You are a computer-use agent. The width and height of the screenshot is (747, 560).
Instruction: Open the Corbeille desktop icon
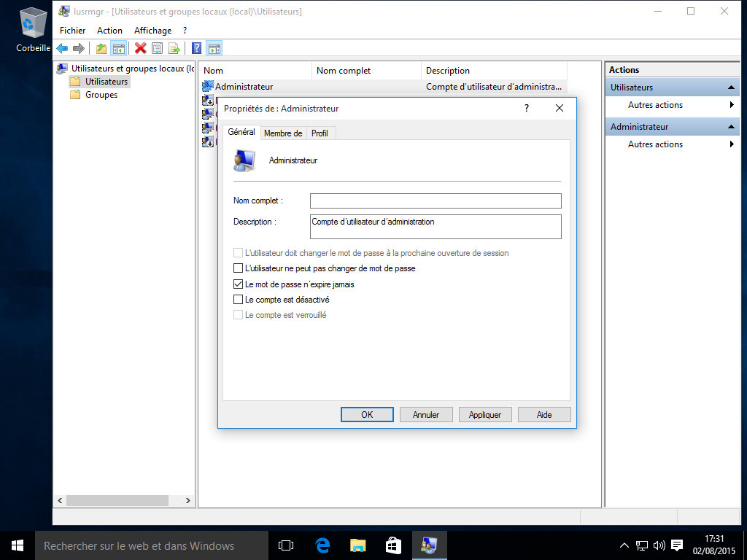tap(33, 28)
